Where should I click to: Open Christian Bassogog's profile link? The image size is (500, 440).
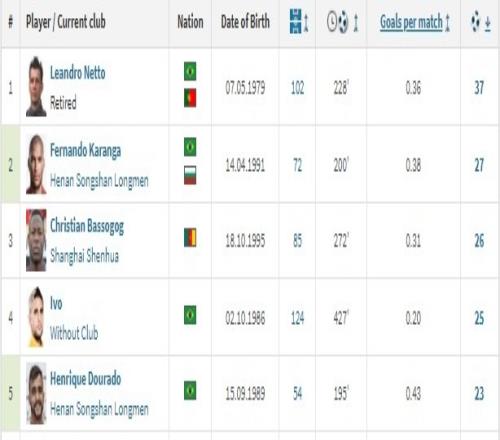pyautogui.click(x=87, y=226)
